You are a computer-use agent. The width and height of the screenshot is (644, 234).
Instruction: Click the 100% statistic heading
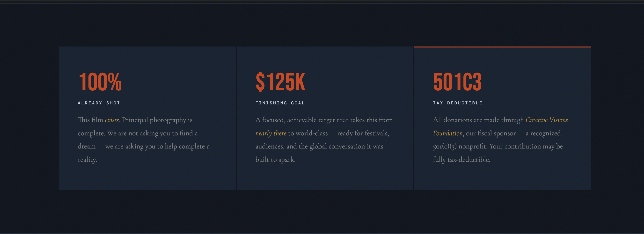tap(100, 82)
